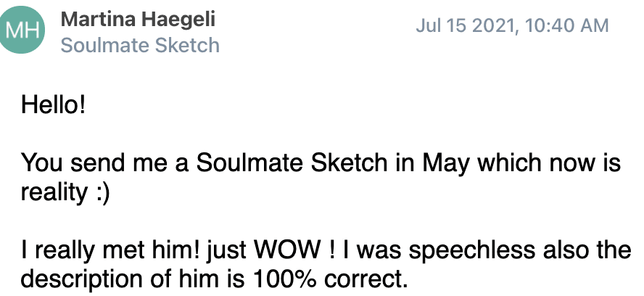Click the MH avatar circle

click(x=21, y=30)
